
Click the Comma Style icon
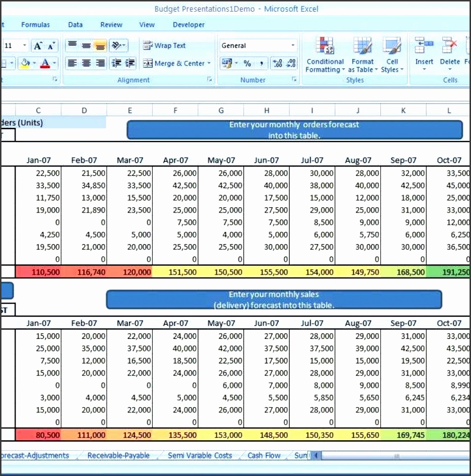[x=262, y=64]
